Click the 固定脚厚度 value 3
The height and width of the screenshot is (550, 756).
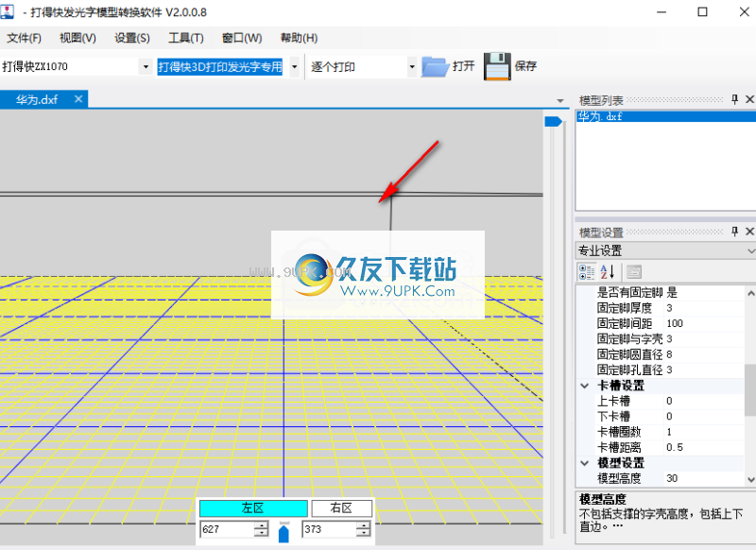click(x=704, y=308)
